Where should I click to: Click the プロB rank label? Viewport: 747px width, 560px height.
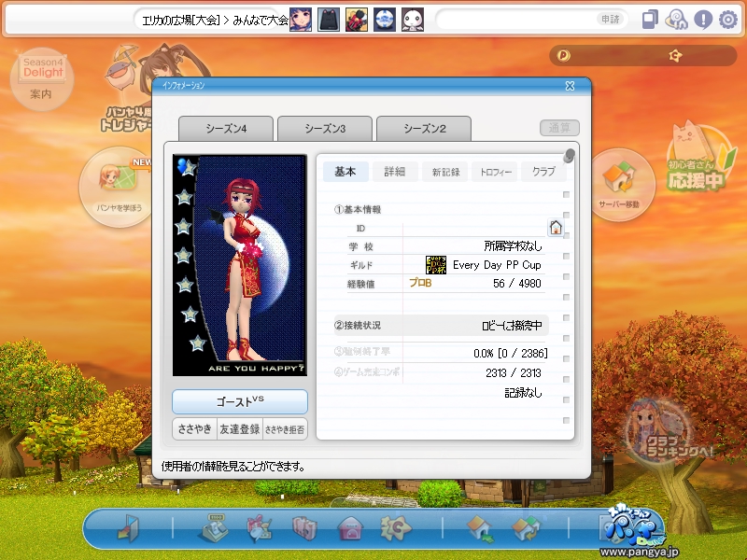coord(420,283)
